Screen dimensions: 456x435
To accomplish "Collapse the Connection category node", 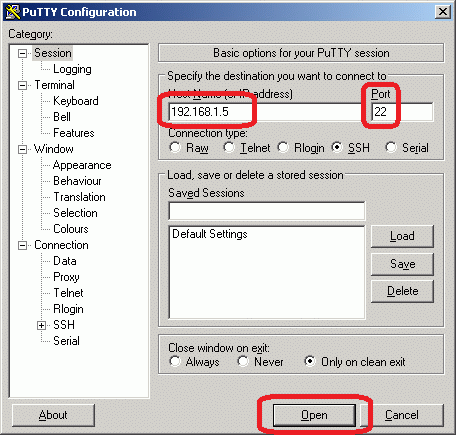I will 22,246.
